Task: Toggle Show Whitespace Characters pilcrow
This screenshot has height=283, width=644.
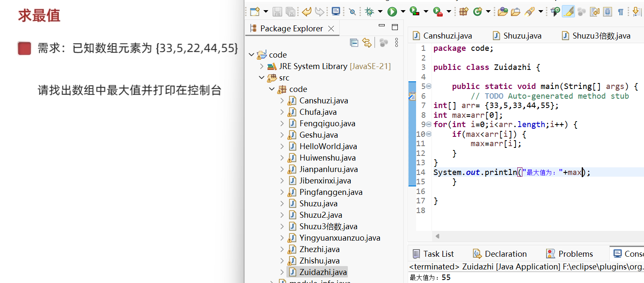Action: (x=621, y=12)
